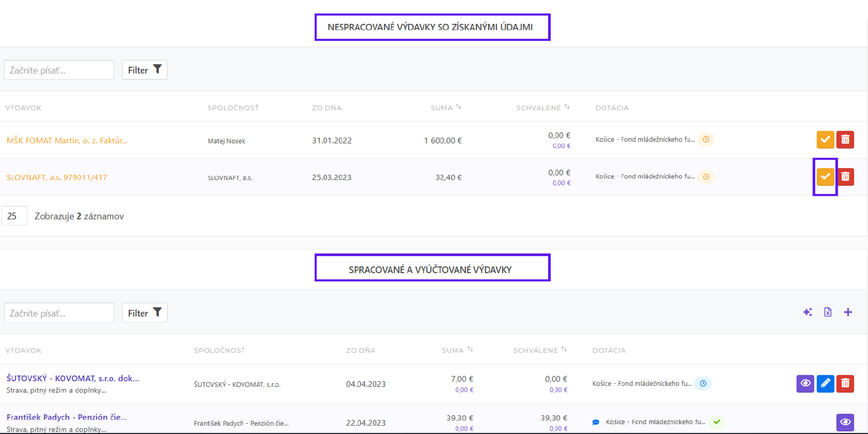Screen dimensions: 868x434
Task: Add a new expense with plus icon
Action: [848, 312]
